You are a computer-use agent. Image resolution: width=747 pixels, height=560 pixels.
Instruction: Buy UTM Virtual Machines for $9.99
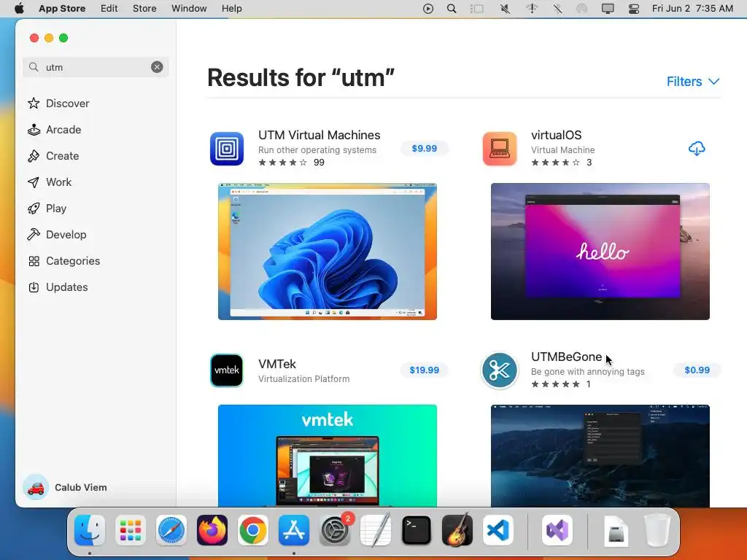pyautogui.click(x=424, y=149)
